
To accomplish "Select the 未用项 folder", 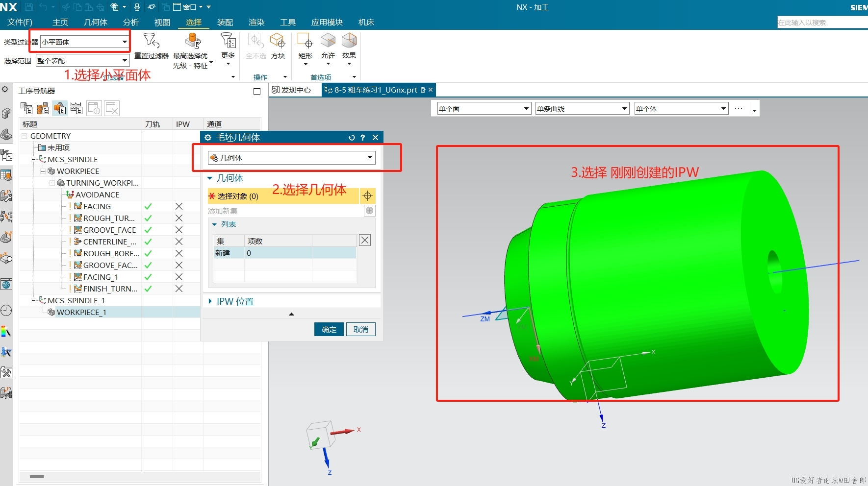I will pos(58,148).
